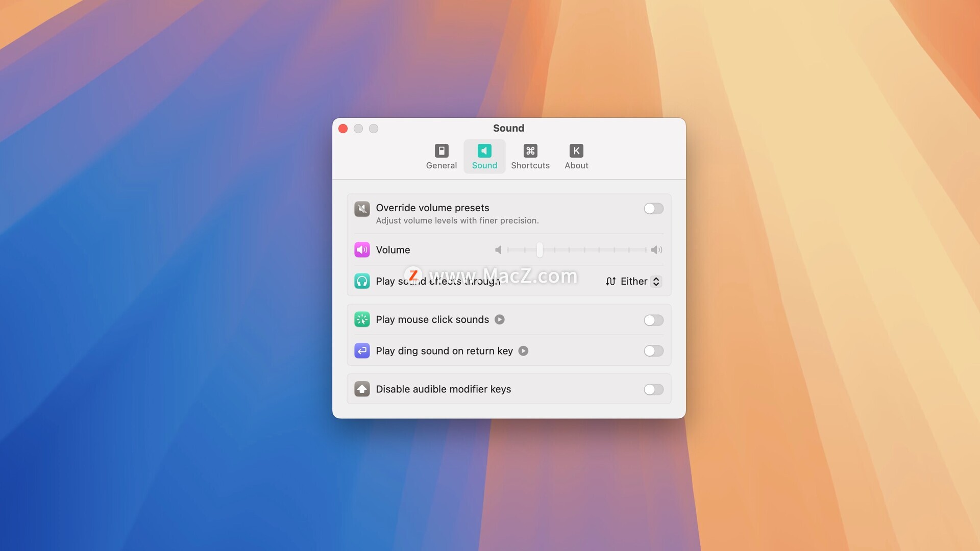
Task: Turn on ding sound on return key
Action: click(x=653, y=351)
